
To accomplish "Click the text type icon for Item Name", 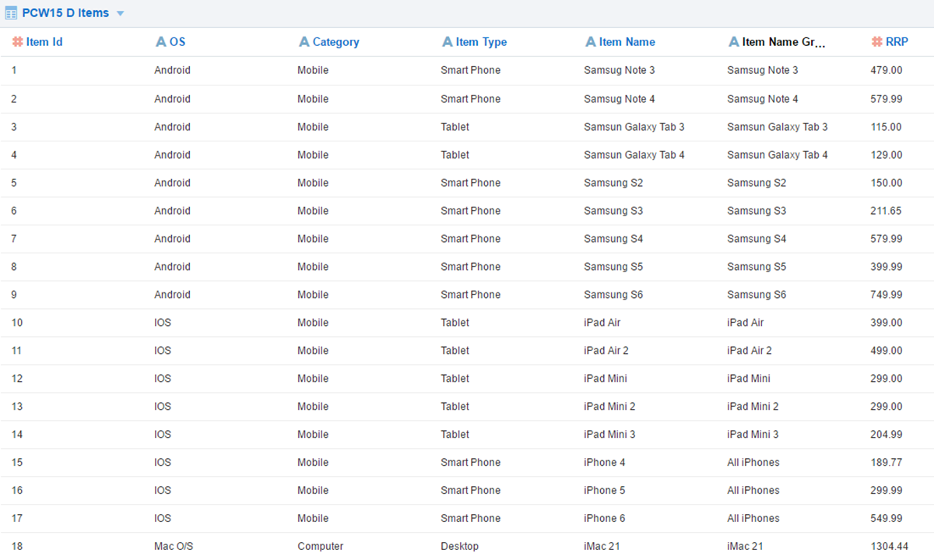I will tap(591, 42).
